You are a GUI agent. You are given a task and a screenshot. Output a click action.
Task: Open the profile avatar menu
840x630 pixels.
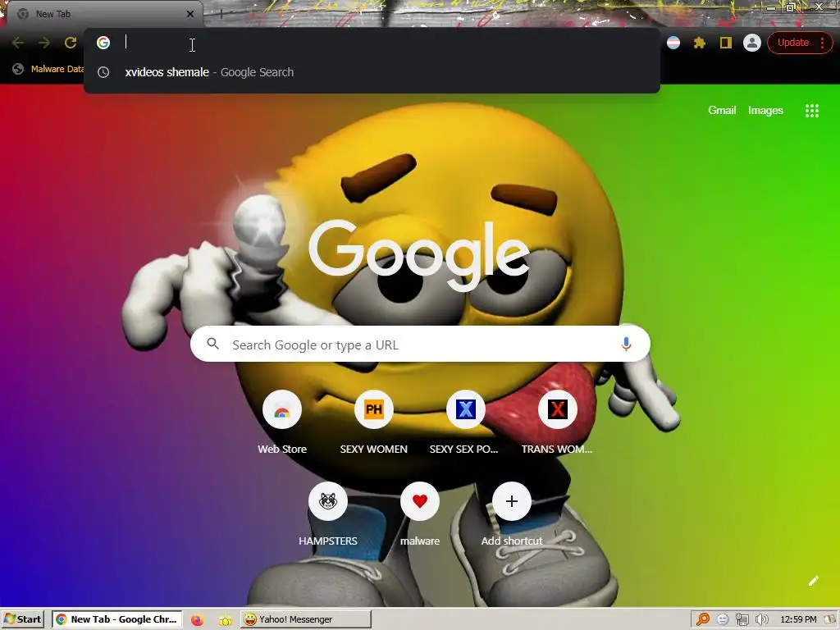(x=751, y=43)
